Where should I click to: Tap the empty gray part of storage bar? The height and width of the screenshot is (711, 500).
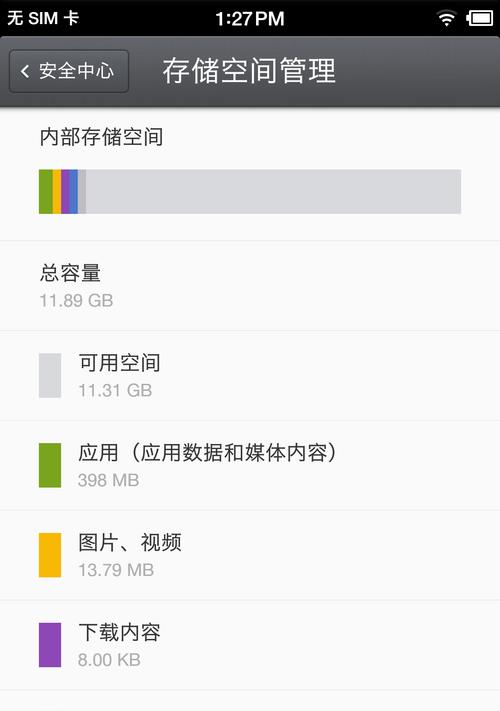[273, 191]
